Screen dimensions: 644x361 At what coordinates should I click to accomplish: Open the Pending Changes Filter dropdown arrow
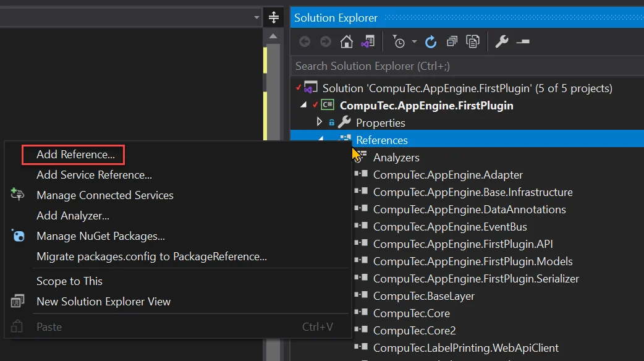point(414,42)
